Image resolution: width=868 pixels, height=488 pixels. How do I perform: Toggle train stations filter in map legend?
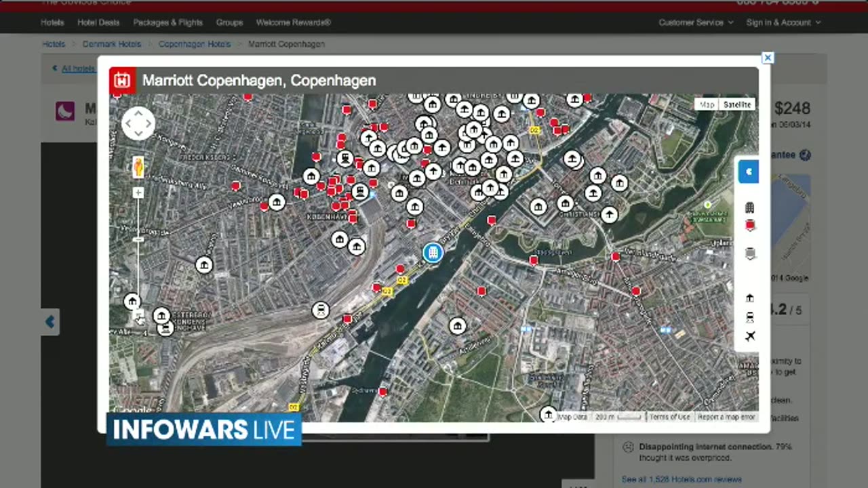coord(750,317)
